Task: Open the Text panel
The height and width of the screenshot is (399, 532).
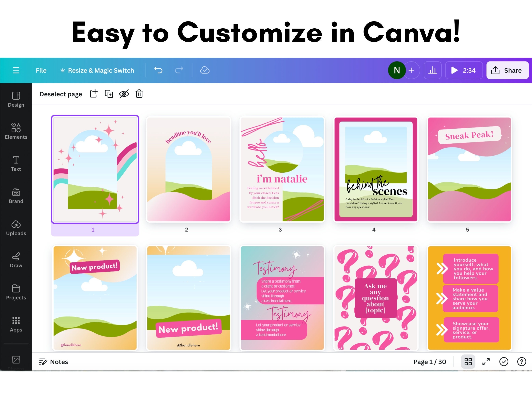Action: coord(16,163)
